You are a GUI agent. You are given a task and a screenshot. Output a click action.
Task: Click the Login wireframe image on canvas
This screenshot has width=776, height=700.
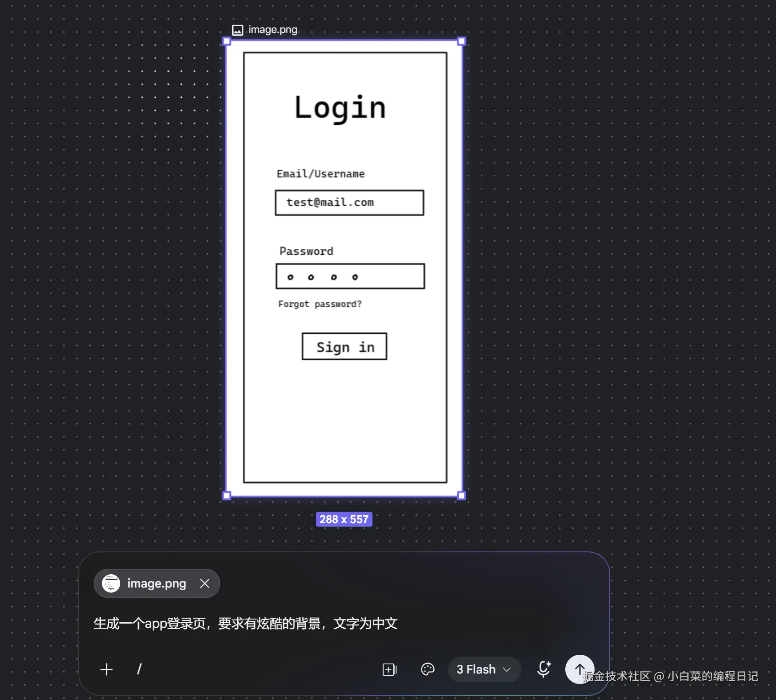[345, 268]
